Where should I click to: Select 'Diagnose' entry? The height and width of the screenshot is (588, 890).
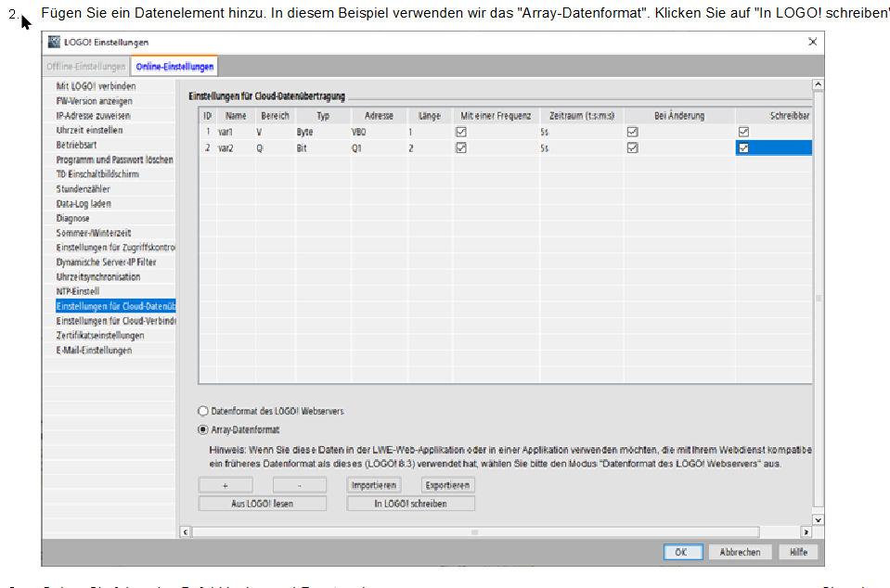tap(72, 218)
